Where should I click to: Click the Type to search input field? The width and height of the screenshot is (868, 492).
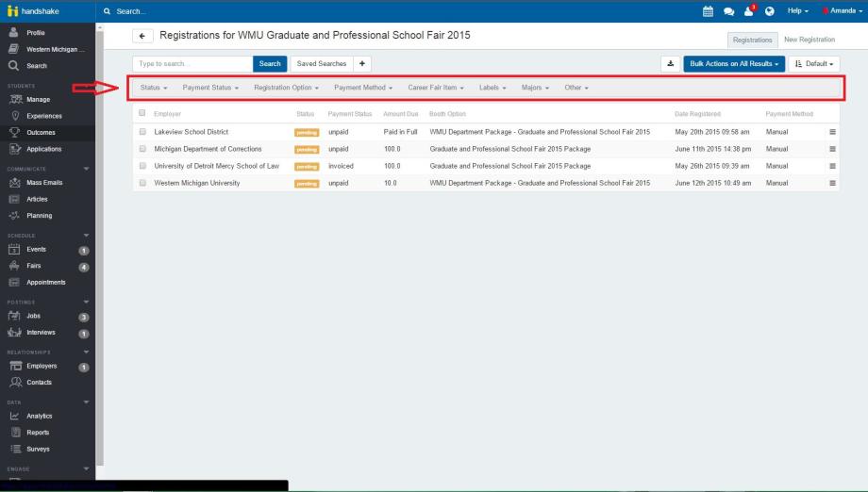click(192, 63)
